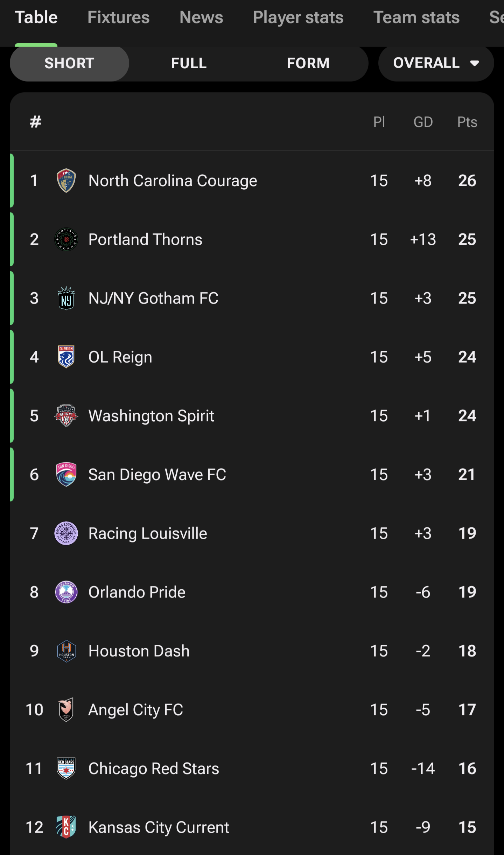Open the Houston Dash crest
Screen dimensions: 504x855
coord(66,651)
